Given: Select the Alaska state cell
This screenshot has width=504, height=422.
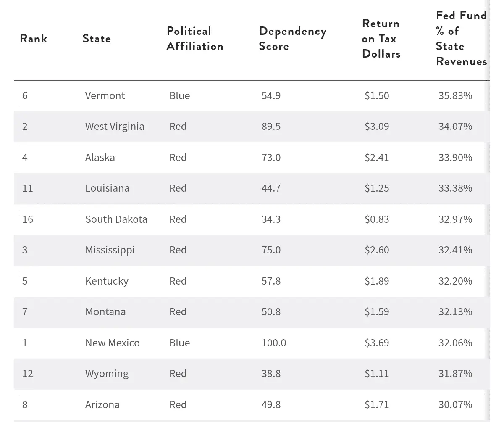Looking at the screenshot, I should (x=100, y=158).
